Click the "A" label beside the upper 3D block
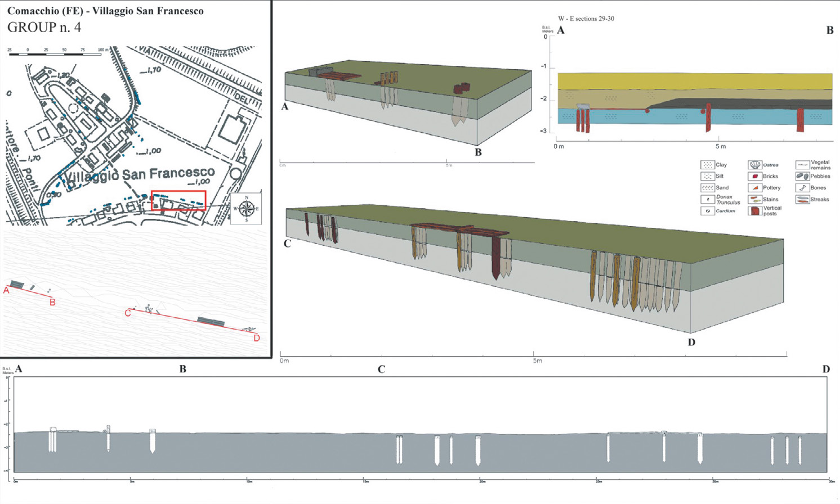The image size is (840, 504). point(285,106)
